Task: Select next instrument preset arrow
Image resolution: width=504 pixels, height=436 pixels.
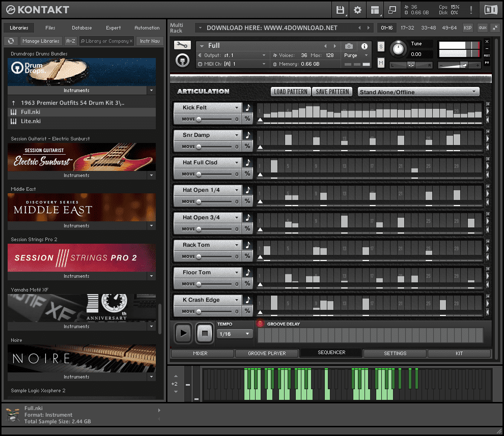Action: pyautogui.click(x=334, y=46)
